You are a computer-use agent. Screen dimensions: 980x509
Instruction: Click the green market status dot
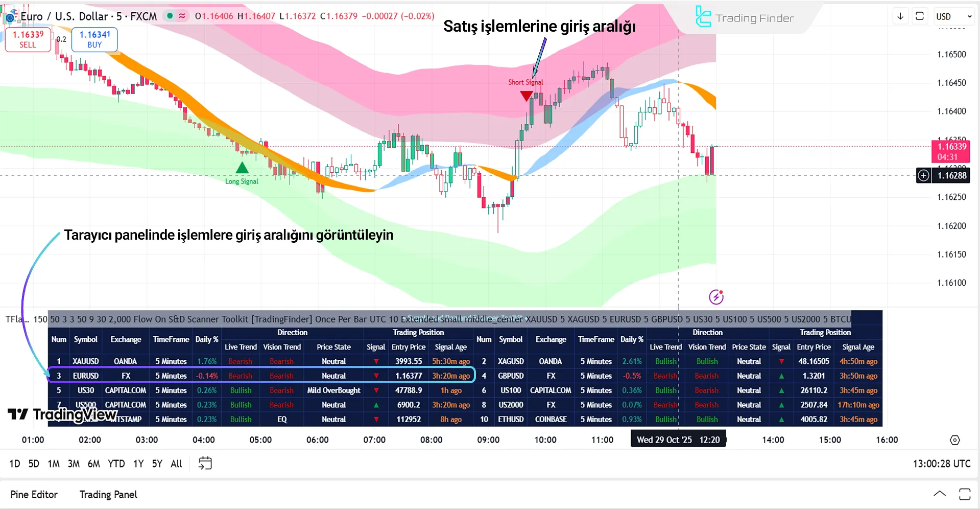[x=170, y=16]
